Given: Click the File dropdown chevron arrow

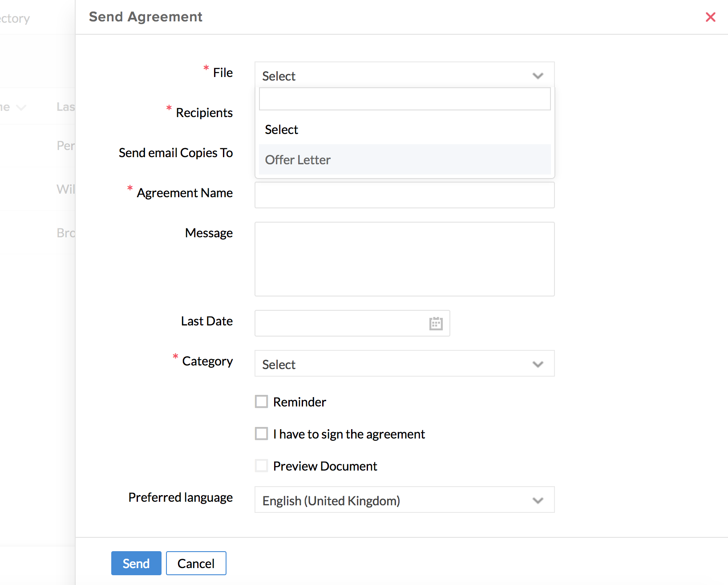Looking at the screenshot, I should click(538, 76).
